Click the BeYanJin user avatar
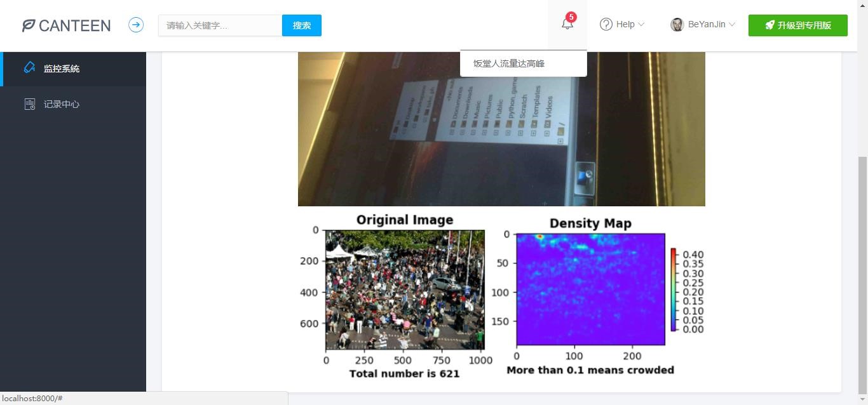 pyautogui.click(x=677, y=24)
